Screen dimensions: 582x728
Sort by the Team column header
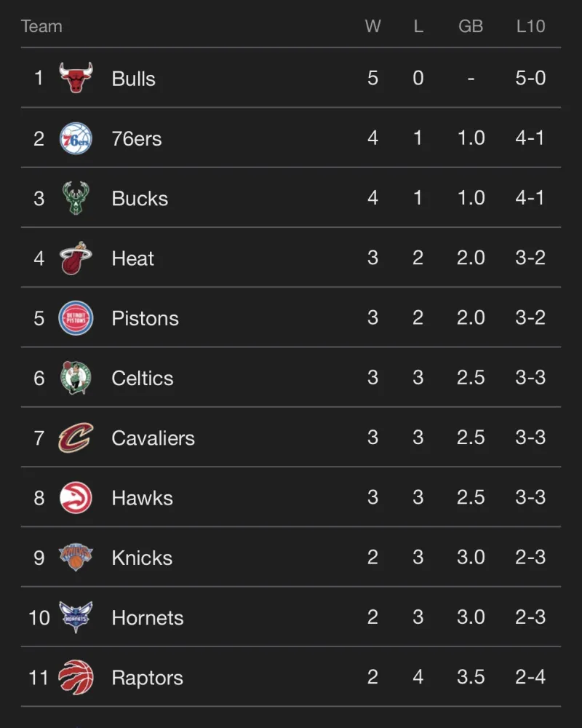click(x=41, y=26)
